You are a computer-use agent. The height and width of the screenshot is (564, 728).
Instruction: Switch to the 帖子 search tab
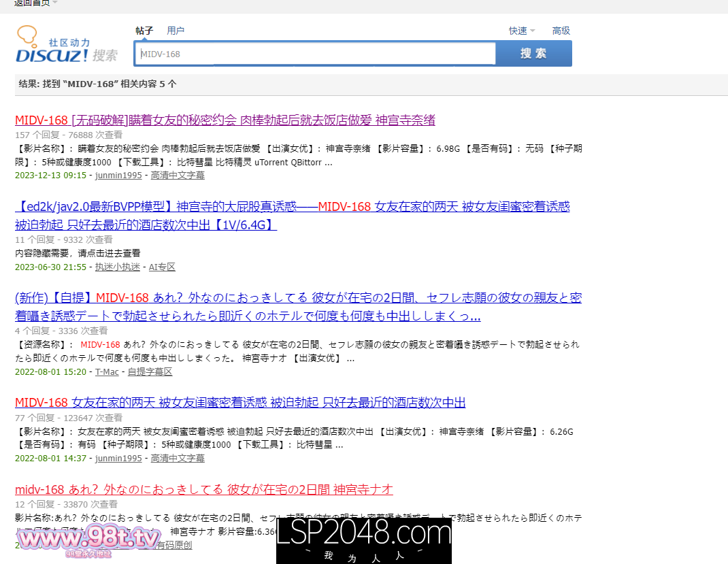click(x=144, y=31)
